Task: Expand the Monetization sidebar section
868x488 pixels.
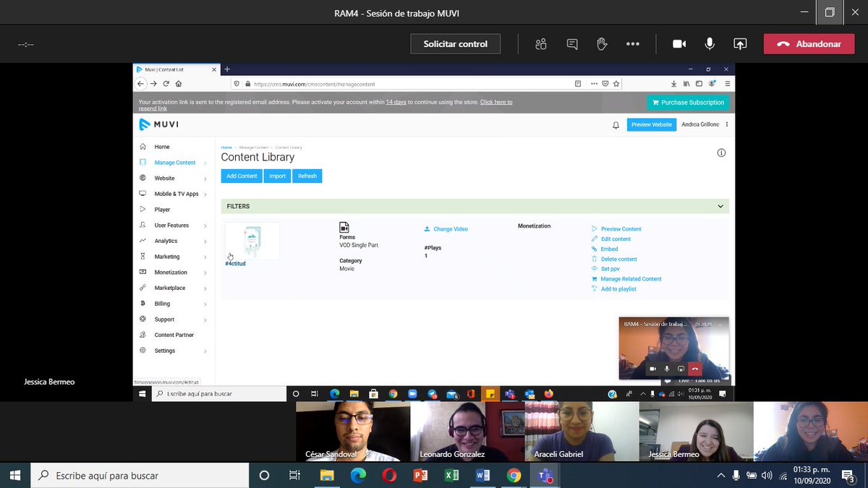Action: [x=174, y=273]
